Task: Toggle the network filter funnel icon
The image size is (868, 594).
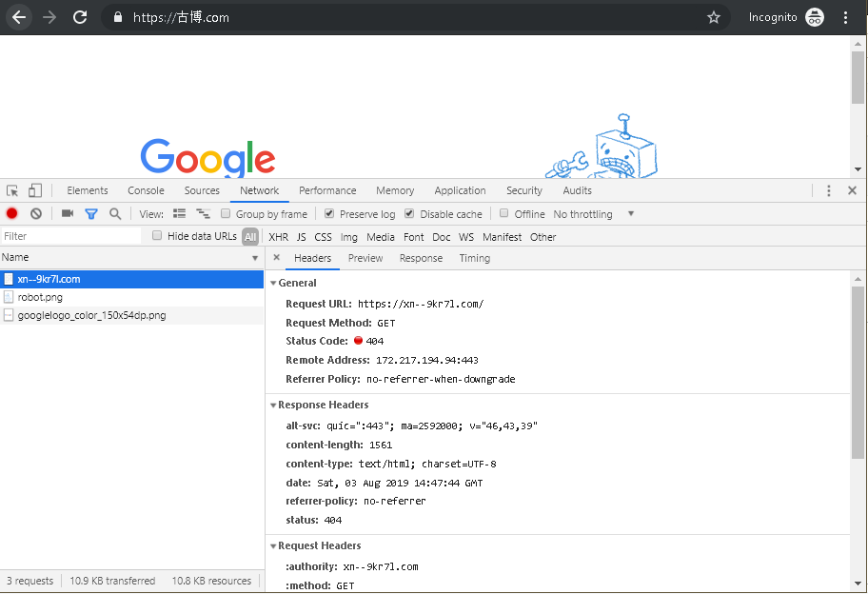Action: point(91,213)
